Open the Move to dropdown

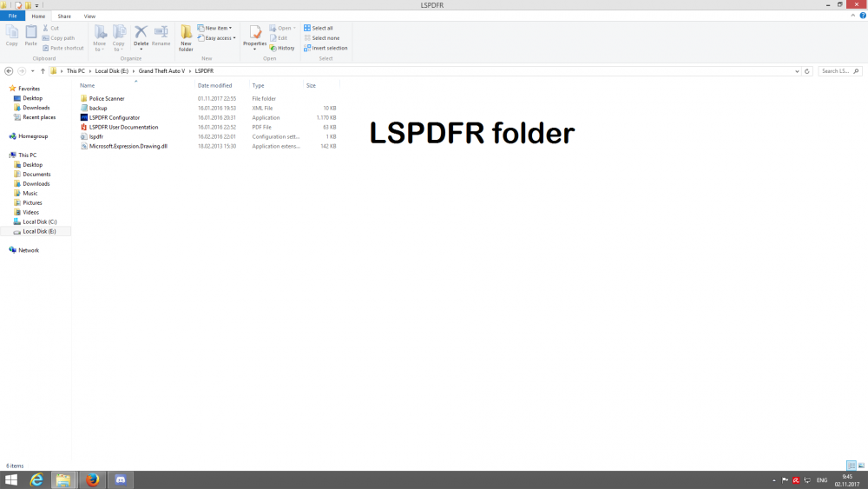coord(100,38)
